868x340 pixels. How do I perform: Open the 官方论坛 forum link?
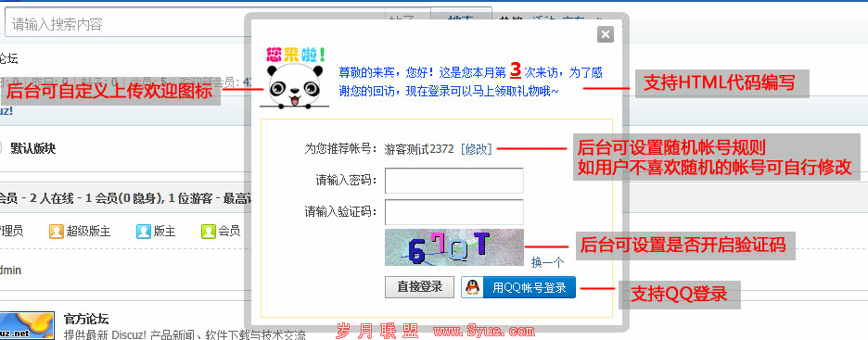86,319
